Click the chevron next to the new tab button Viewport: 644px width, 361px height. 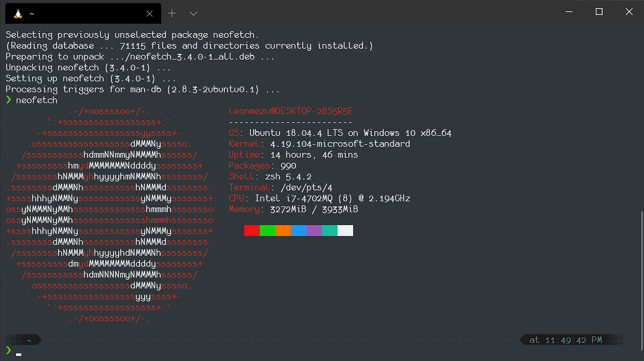(193, 13)
